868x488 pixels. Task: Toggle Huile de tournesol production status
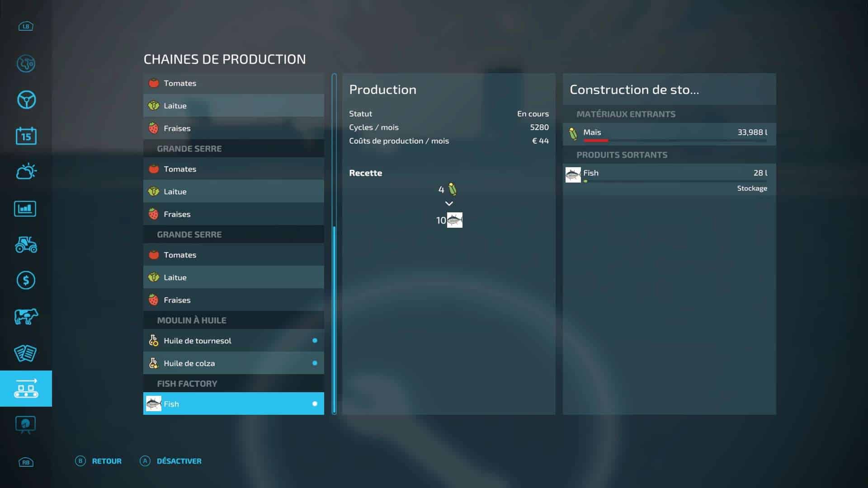[315, 341]
